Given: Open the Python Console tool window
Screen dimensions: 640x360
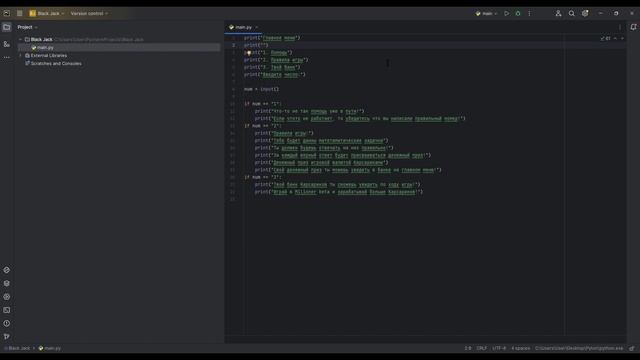Looking at the screenshot, I should (7, 270).
